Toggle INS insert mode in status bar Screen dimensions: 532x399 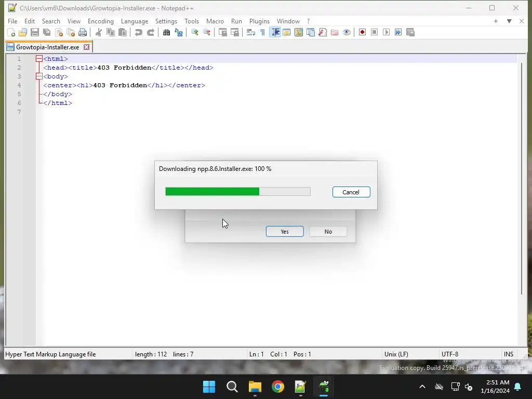[x=509, y=354]
